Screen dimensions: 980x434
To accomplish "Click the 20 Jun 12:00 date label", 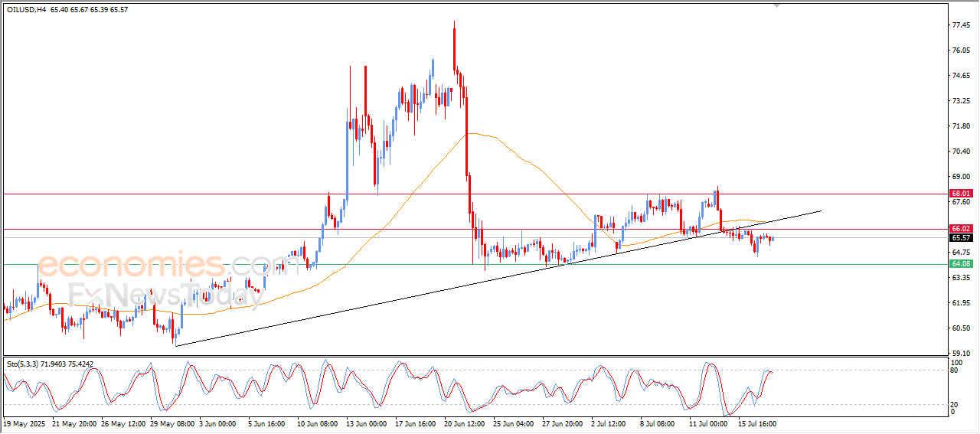I will click(x=465, y=423).
